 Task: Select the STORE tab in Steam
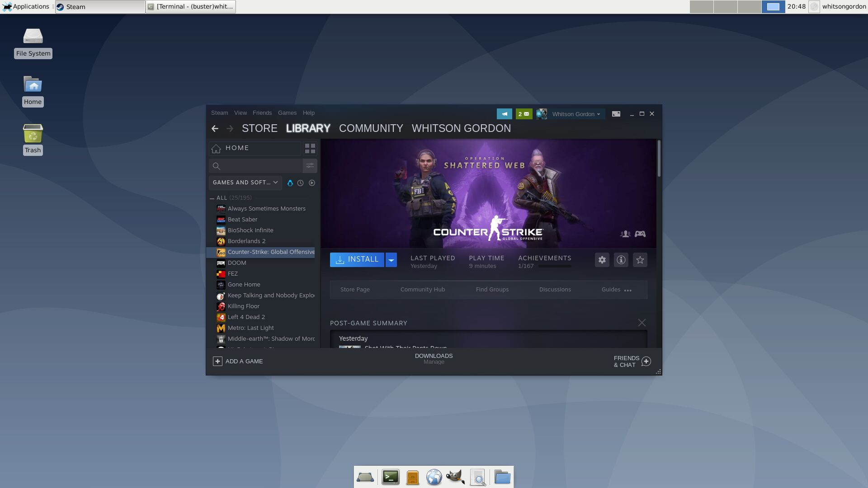pyautogui.click(x=259, y=127)
